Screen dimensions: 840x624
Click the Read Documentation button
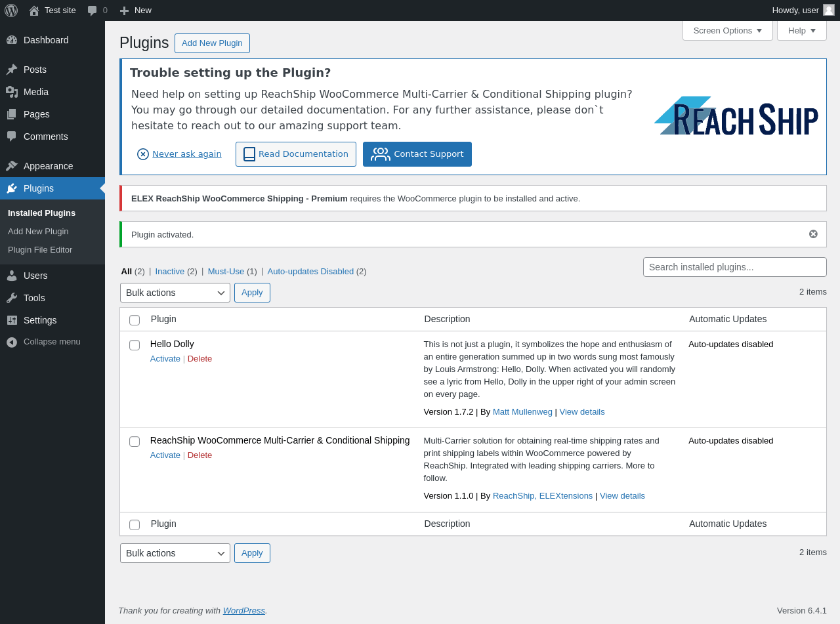(x=296, y=154)
